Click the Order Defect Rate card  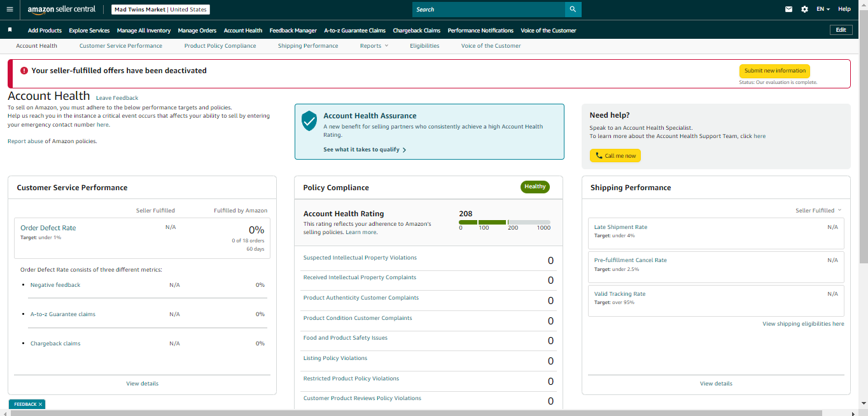[x=142, y=239]
